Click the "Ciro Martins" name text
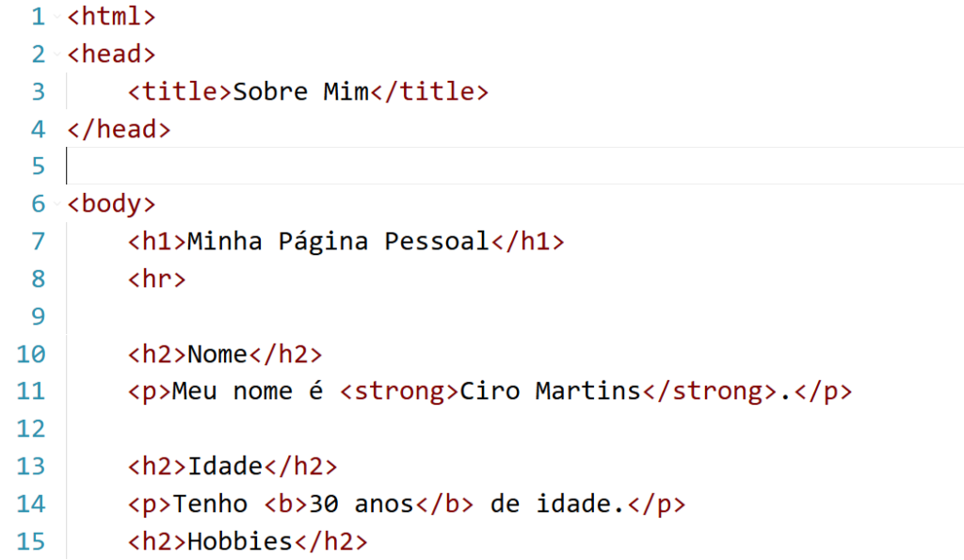 pyautogui.click(x=550, y=392)
